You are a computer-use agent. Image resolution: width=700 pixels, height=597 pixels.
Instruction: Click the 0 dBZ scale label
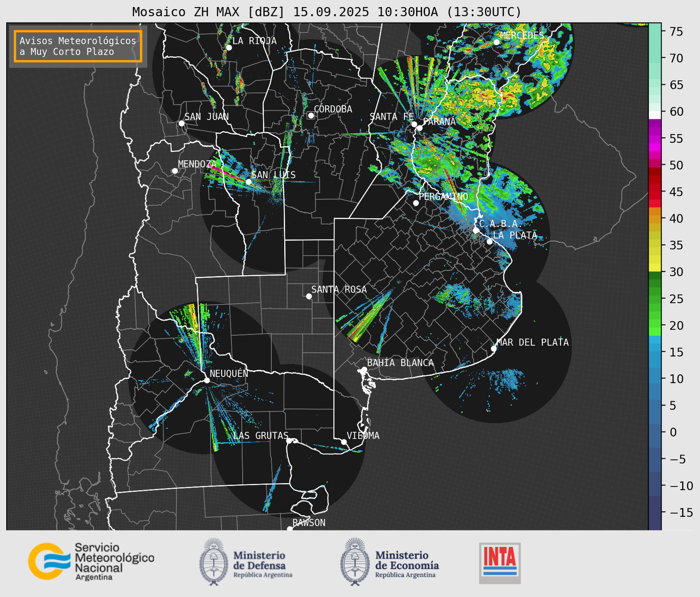[x=673, y=433]
